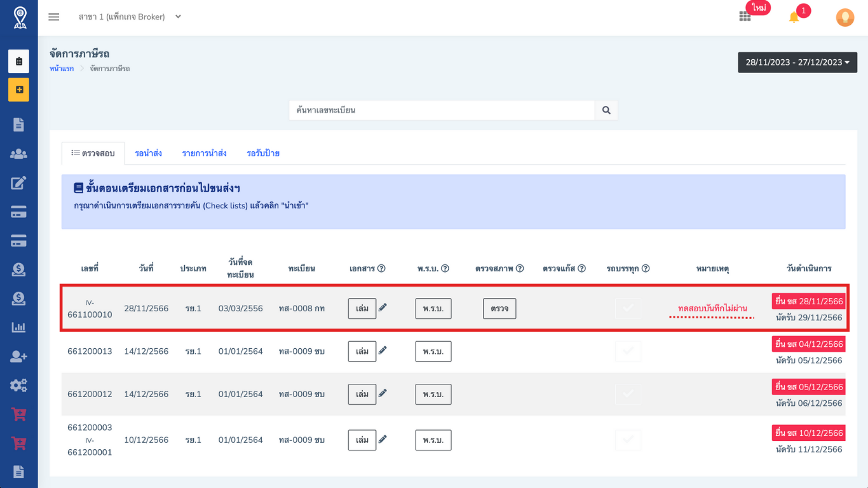
Task: Focus the ค้นหาเลขทะเบียน search field
Action: 442,110
